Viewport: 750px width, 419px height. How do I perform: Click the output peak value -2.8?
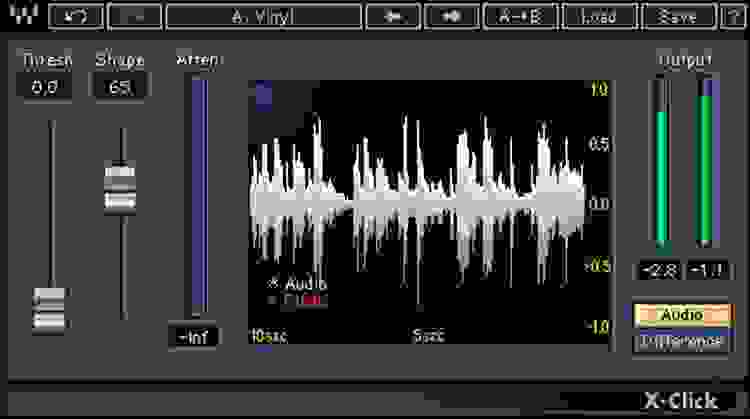click(660, 271)
